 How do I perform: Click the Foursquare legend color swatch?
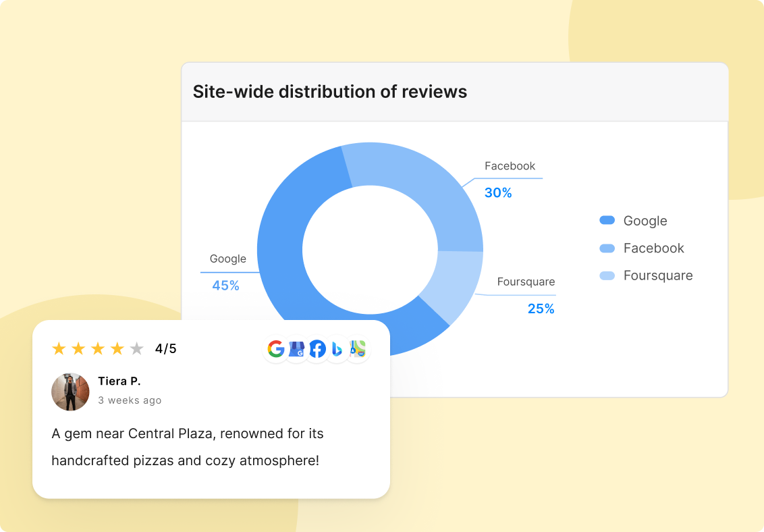pyautogui.click(x=607, y=275)
